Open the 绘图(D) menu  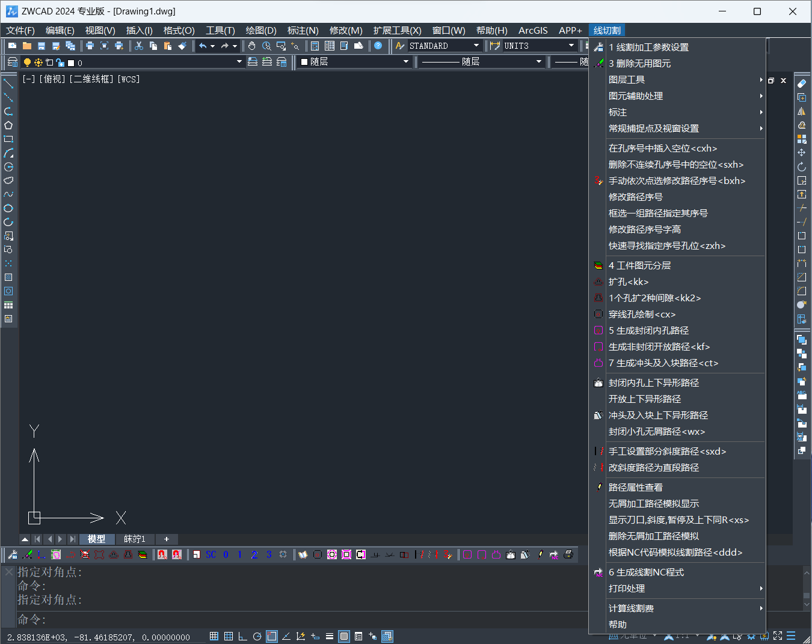(261, 30)
